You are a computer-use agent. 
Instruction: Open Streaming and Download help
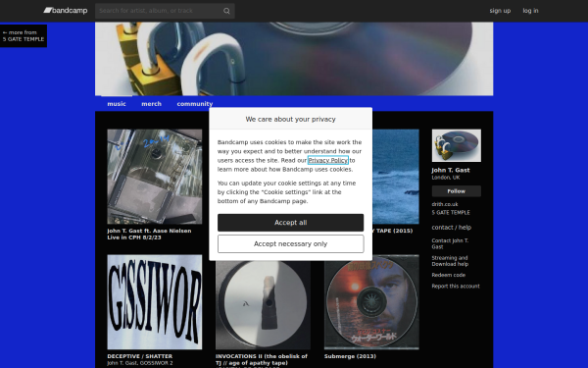pyautogui.click(x=450, y=261)
